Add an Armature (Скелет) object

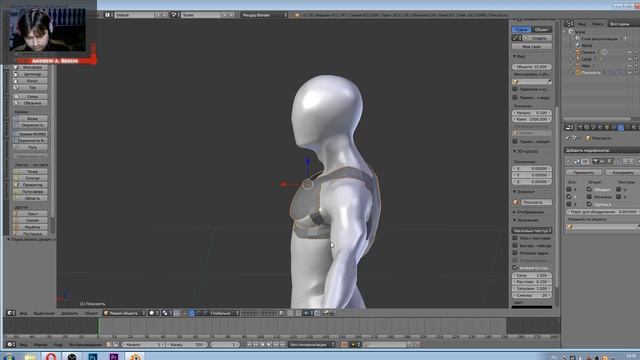[x=31, y=220]
